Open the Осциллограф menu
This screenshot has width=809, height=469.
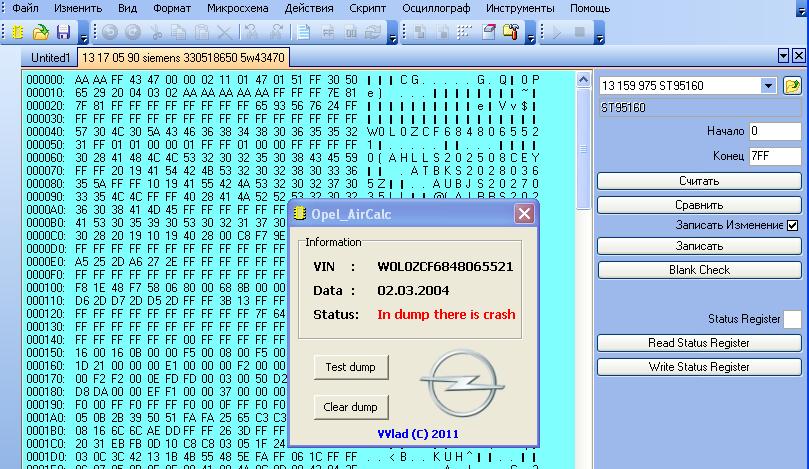click(436, 8)
